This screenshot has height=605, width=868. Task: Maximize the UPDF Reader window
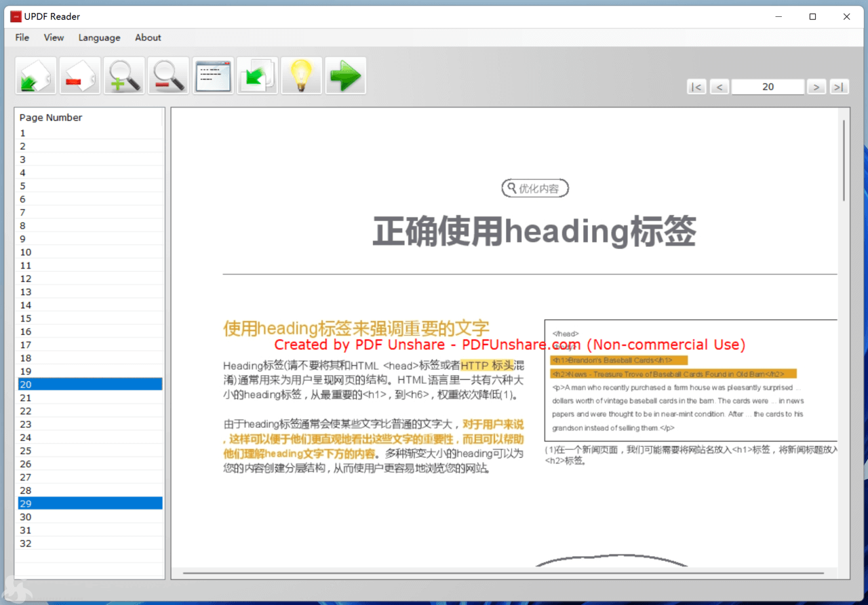coord(812,16)
